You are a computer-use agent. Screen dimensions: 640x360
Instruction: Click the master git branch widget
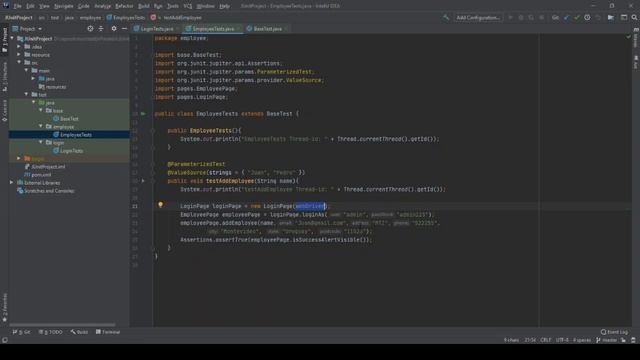pyautogui.click(x=607, y=340)
